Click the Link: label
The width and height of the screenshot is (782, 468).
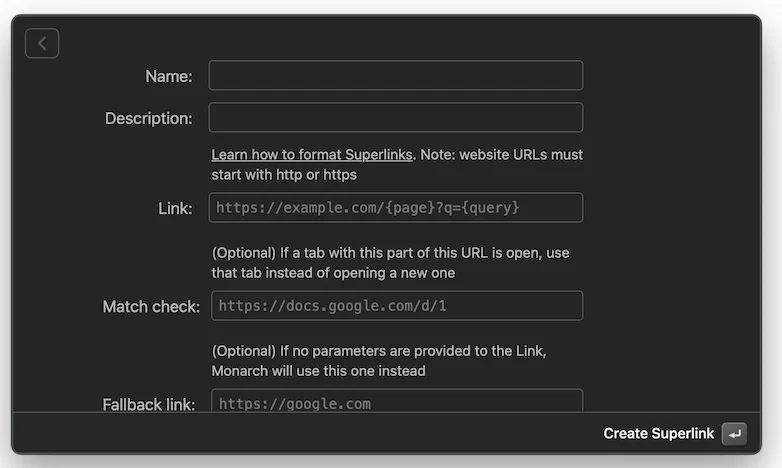[175, 208]
